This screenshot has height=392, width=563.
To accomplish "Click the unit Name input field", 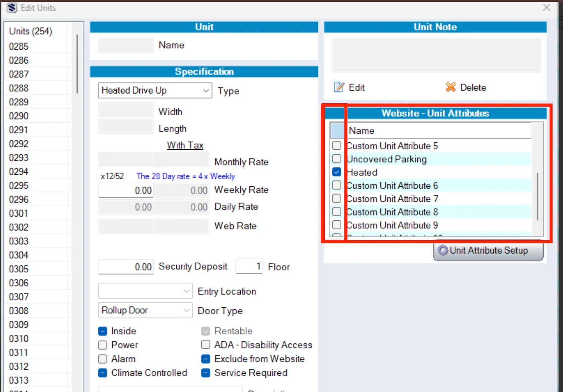I will (x=126, y=45).
